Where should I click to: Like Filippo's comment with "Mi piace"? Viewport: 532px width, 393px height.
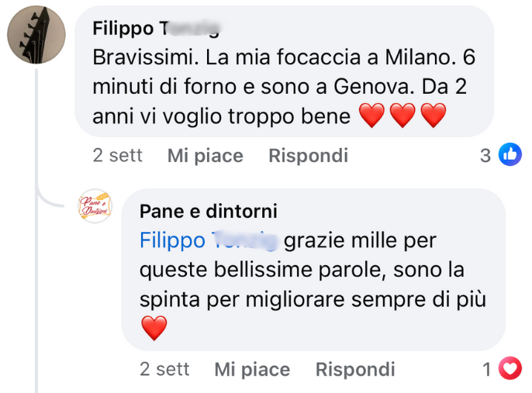(x=205, y=156)
